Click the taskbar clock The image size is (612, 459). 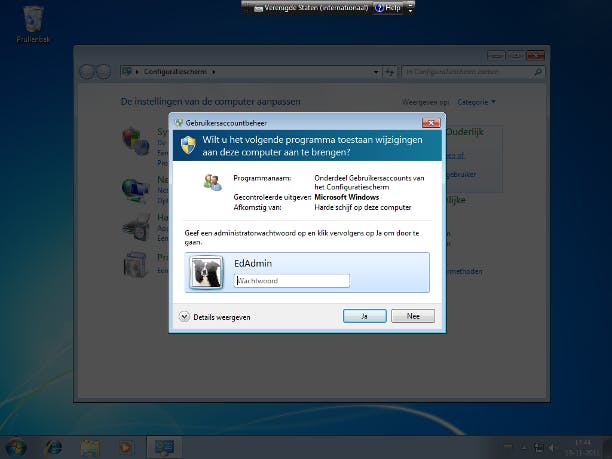click(x=582, y=447)
